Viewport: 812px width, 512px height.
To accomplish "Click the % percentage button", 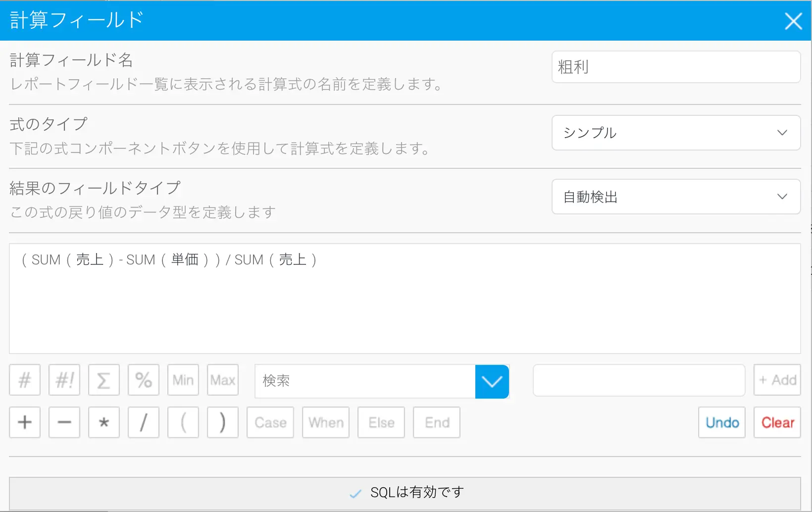I will tap(144, 380).
